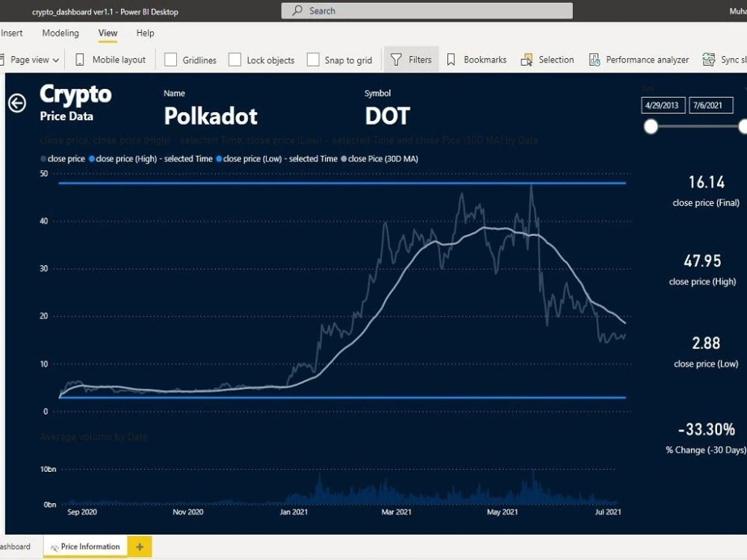747x560 pixels.
Task: Click the start date field 4/29/2013
Action: coord(663,105)
